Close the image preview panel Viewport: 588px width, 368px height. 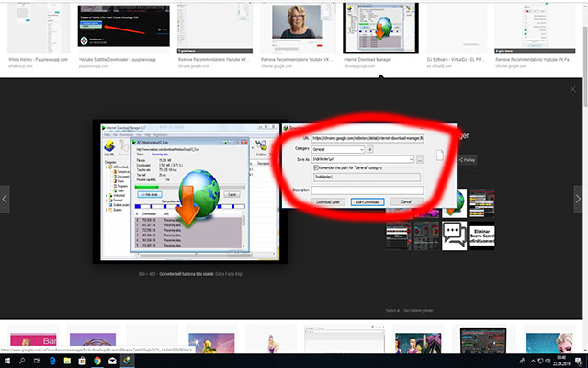tap(573, 90)
